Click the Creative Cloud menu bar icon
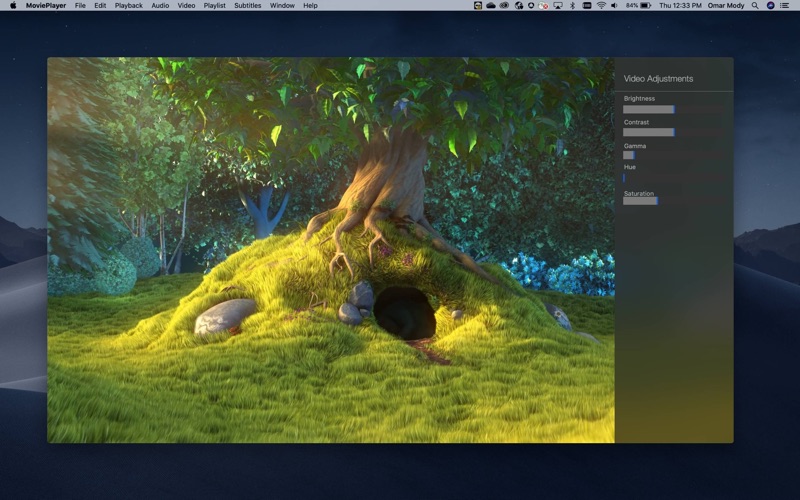800x500 pixels. coord(505,6)
